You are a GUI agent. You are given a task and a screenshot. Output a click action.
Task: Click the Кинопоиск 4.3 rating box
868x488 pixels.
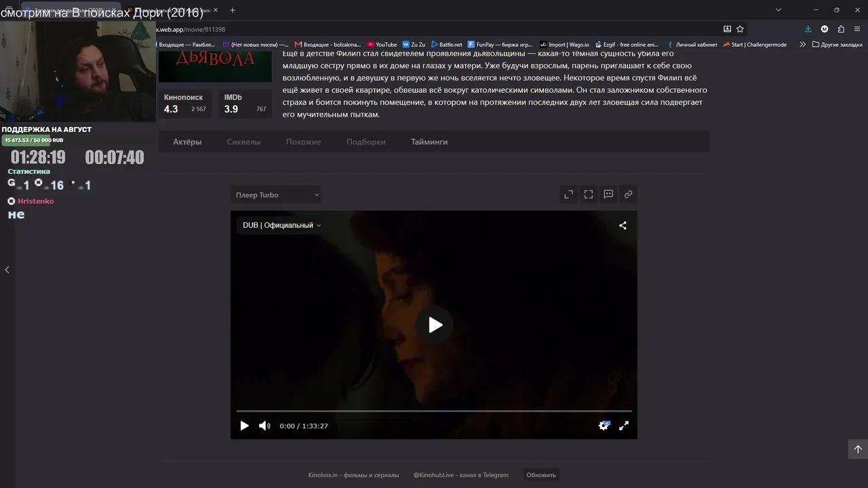point(185,104)
